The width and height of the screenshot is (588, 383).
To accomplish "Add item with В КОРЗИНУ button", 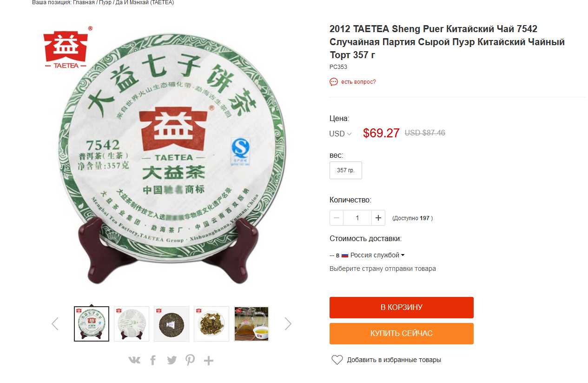I will point(402,308).
